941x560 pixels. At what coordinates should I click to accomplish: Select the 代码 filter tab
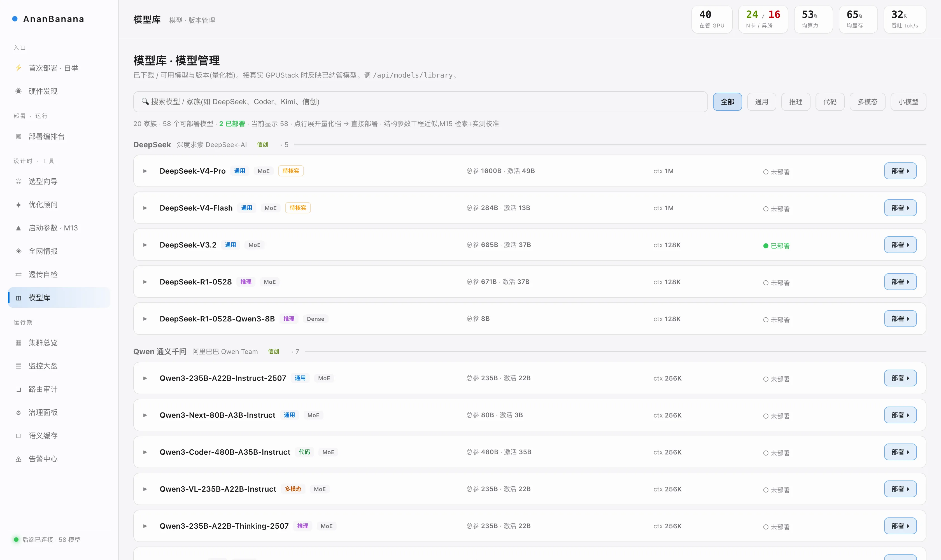(830, 102)
